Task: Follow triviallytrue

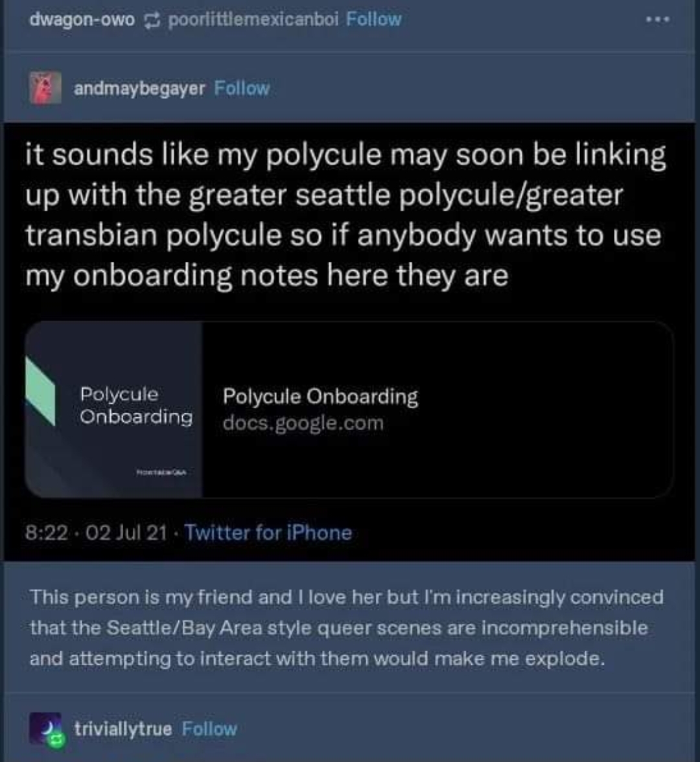Action: 209,728
